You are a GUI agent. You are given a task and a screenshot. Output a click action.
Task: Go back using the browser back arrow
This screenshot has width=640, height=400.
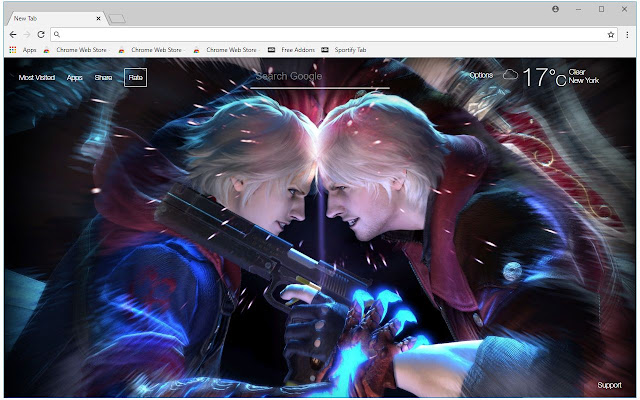(x=13, y=35)
